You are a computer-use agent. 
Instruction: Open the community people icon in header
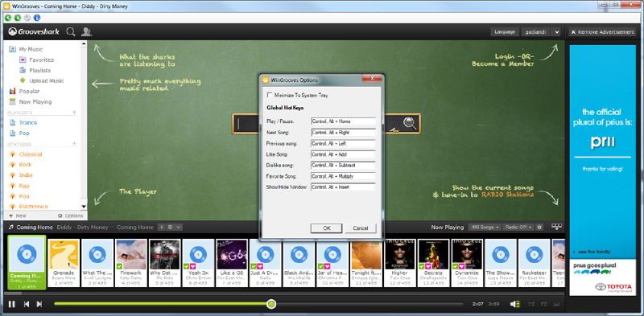(x=86, y=31)
